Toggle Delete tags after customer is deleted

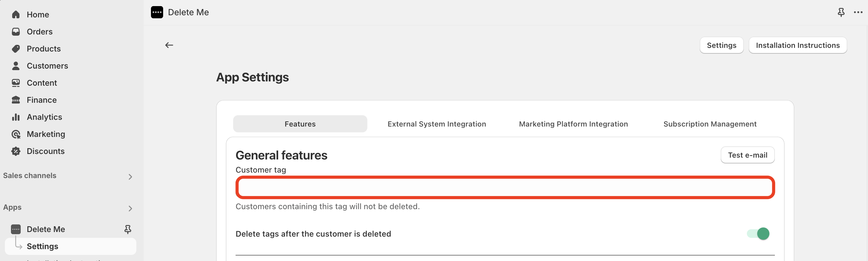758,234
